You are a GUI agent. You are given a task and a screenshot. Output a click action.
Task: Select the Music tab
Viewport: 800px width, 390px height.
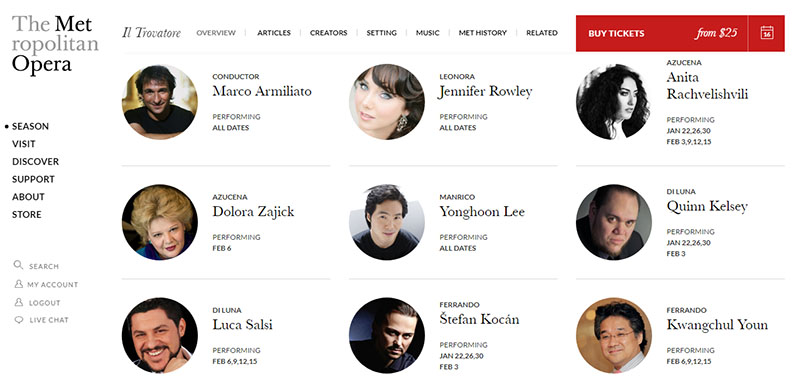pyautogui.click(x=428, y=33)
